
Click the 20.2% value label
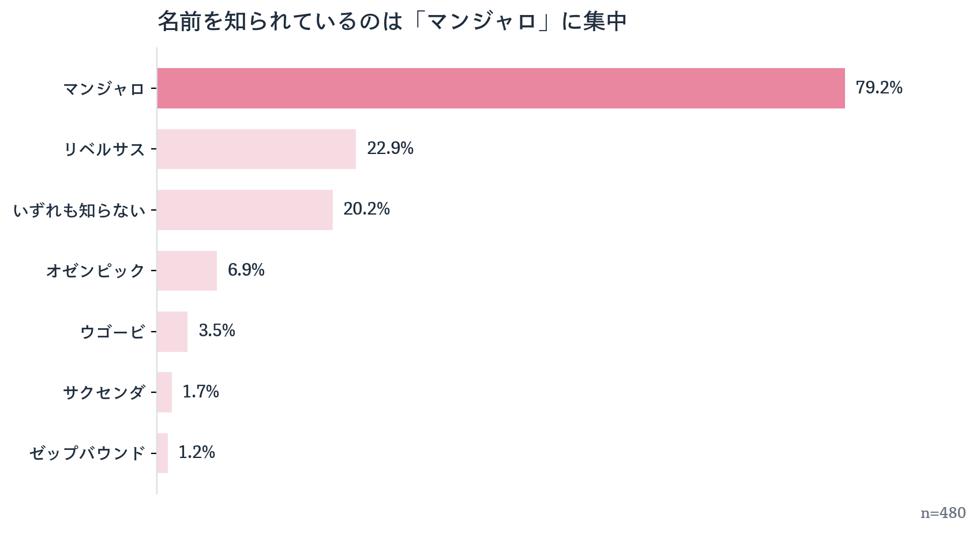pyautogui.click(x=367, y=209)
